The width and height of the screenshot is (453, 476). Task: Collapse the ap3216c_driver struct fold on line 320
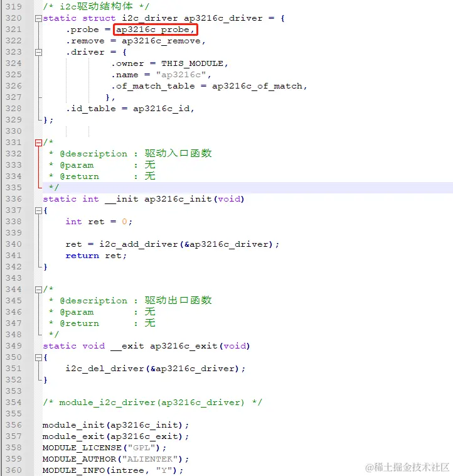38,18
